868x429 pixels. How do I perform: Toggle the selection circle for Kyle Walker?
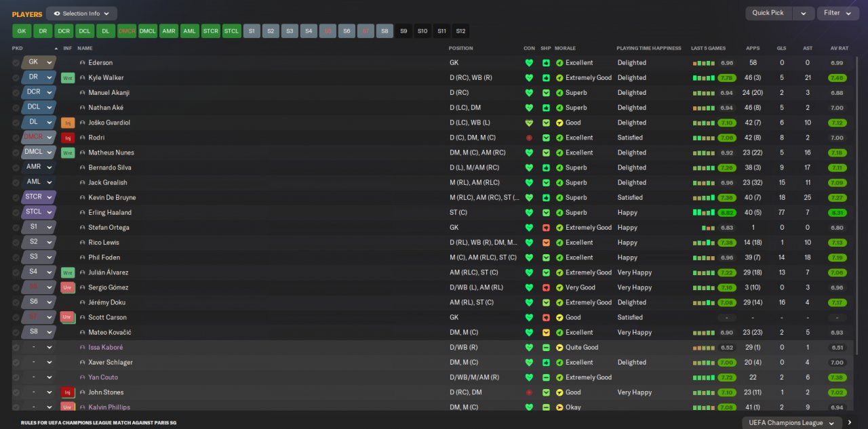[16, 78]
